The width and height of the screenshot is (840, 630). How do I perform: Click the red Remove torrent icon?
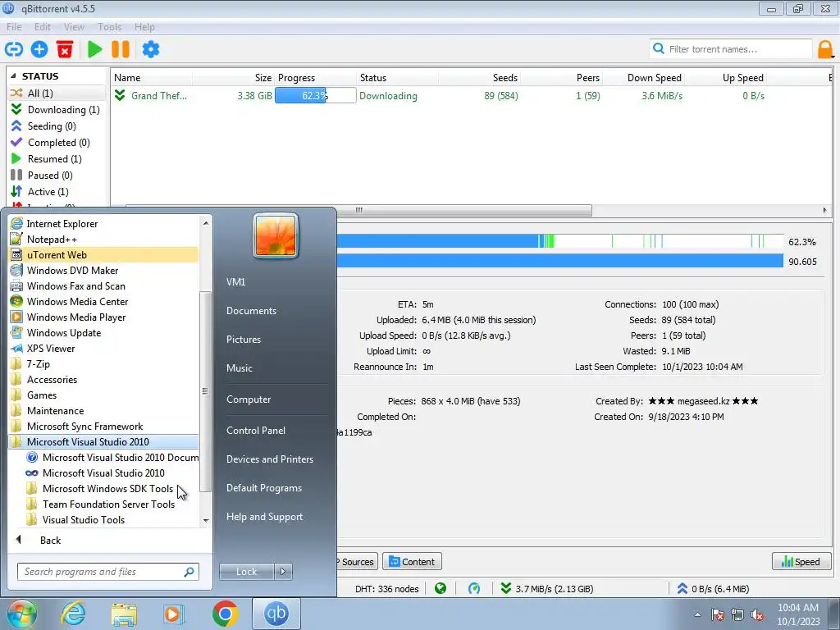(65, 49)
